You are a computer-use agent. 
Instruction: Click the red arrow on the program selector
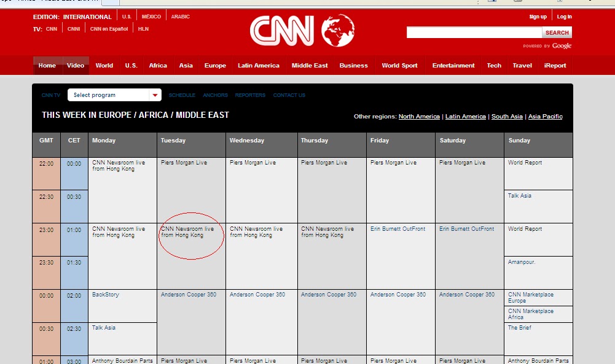click(155, 95)
